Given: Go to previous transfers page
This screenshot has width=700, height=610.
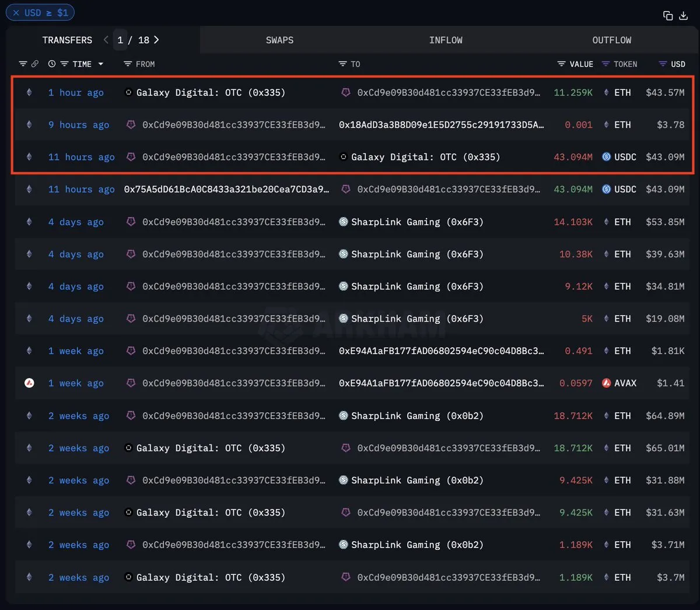Looking at the screenshot, I should (x=106, y=40).
